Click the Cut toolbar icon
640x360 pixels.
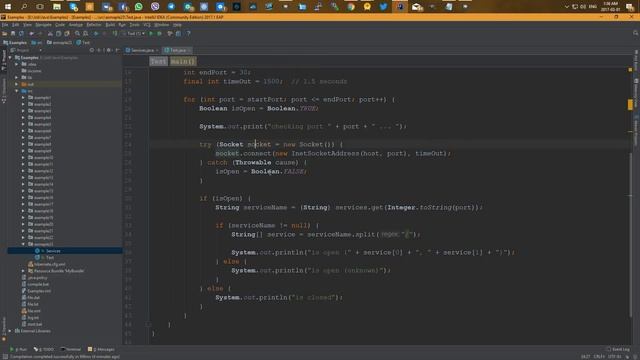pyautogui.click(x=50, y=33)
